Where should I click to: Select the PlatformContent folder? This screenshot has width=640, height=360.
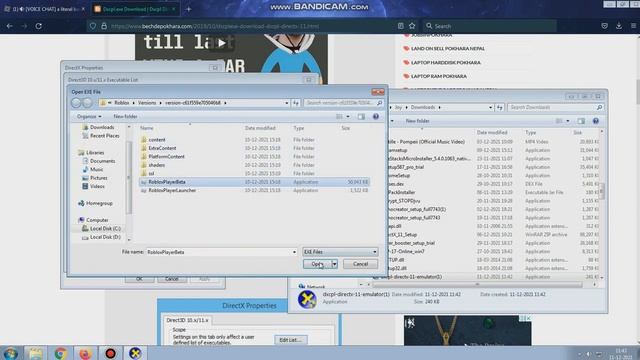[x=166, y=157]
